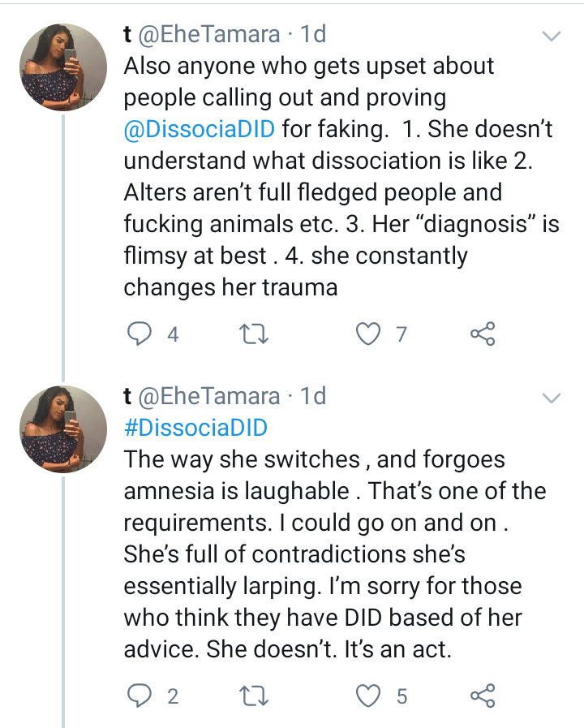Open profile picture on the first tweet
Screen dimensions: 584x728
pyautogui.click(x=63, y=68)
